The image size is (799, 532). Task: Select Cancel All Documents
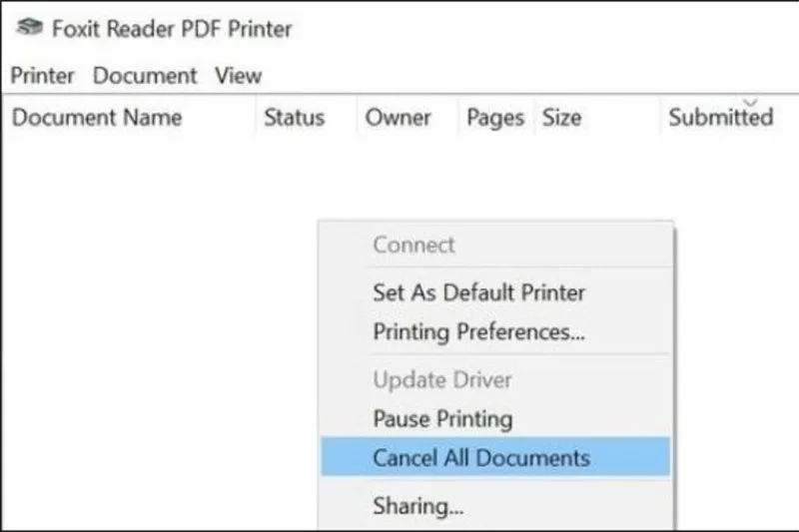[495, 457]
